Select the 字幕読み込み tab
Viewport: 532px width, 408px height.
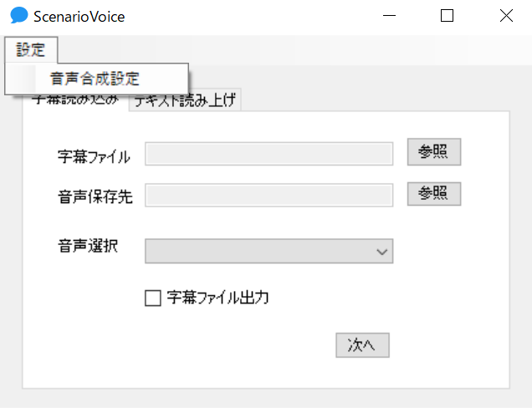pos(76,100)
